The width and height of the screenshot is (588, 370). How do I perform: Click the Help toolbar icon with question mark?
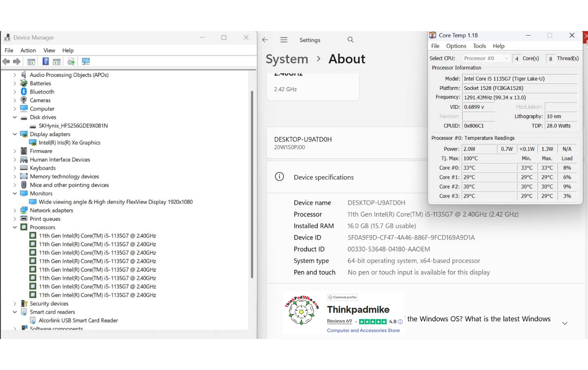click(45, 62)
